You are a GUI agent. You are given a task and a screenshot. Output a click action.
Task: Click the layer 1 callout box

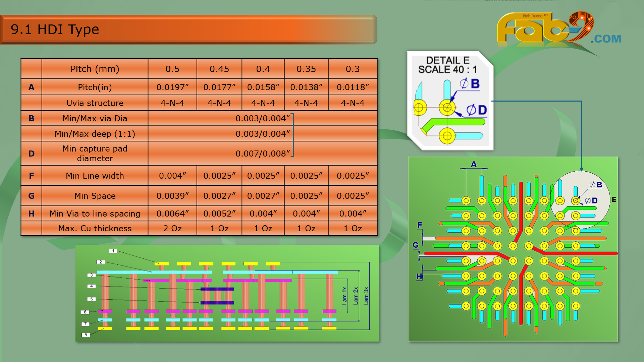tap(113, 251)
